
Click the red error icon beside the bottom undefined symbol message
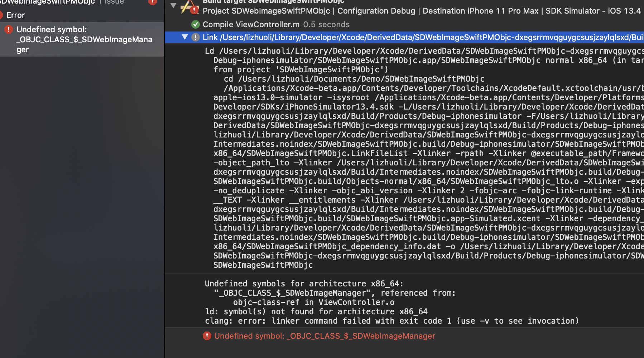tap(207, 336)
